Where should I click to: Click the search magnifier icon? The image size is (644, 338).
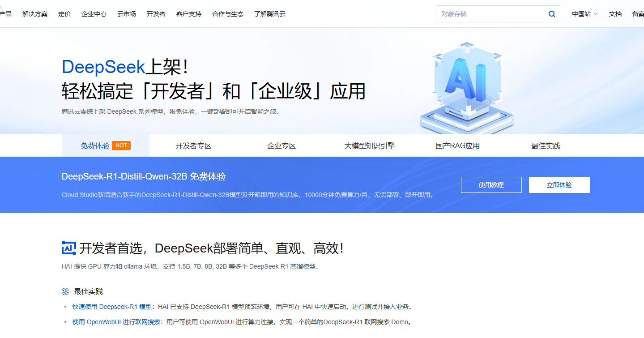click(552, 14)
